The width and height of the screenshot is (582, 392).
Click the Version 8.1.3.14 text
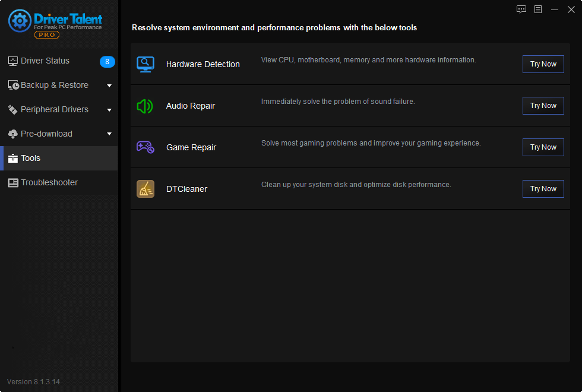pos(33,381)
